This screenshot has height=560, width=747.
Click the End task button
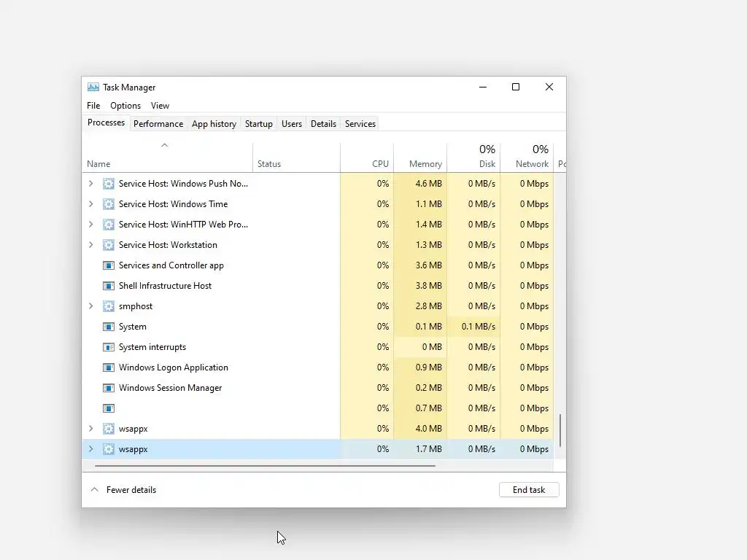[529, 490]
